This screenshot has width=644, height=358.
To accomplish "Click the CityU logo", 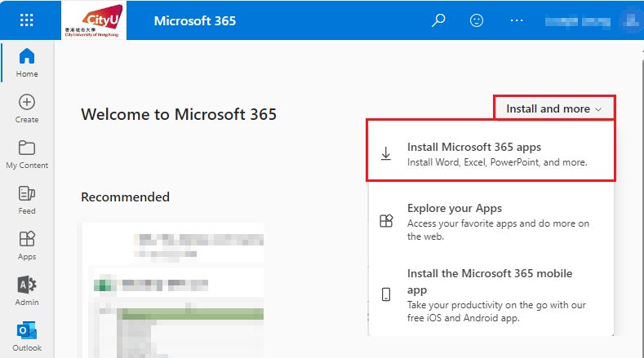I will (93, 20).
